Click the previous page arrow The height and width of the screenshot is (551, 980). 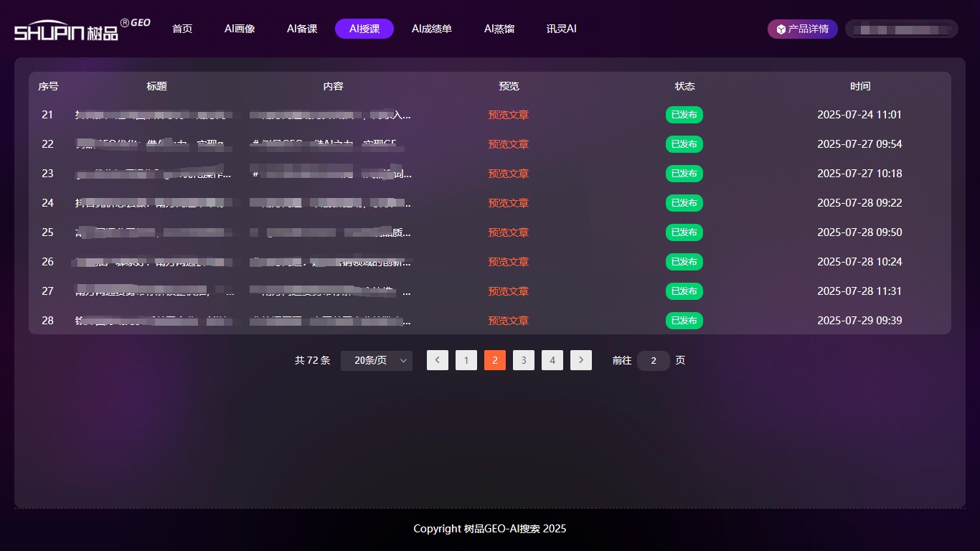[438, 360]
